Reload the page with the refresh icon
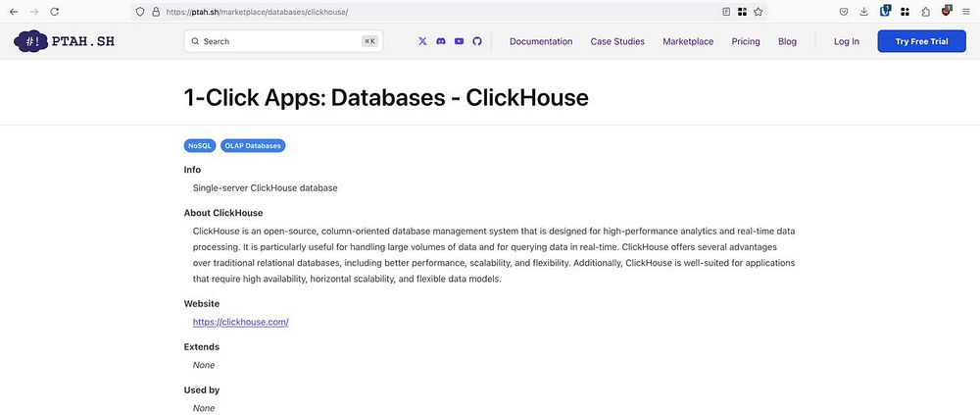The width and height of the screenshot is (980, 415). click(54, 11)
